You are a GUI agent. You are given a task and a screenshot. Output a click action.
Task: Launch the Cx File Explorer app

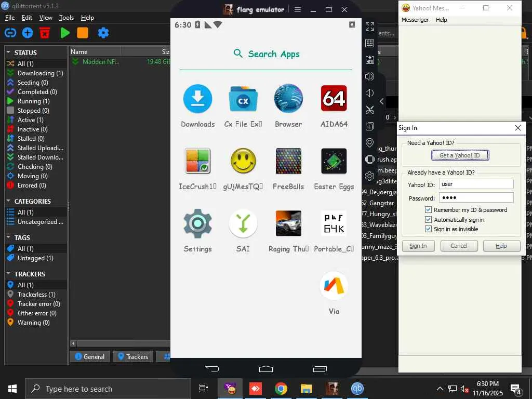coord(243,99)
